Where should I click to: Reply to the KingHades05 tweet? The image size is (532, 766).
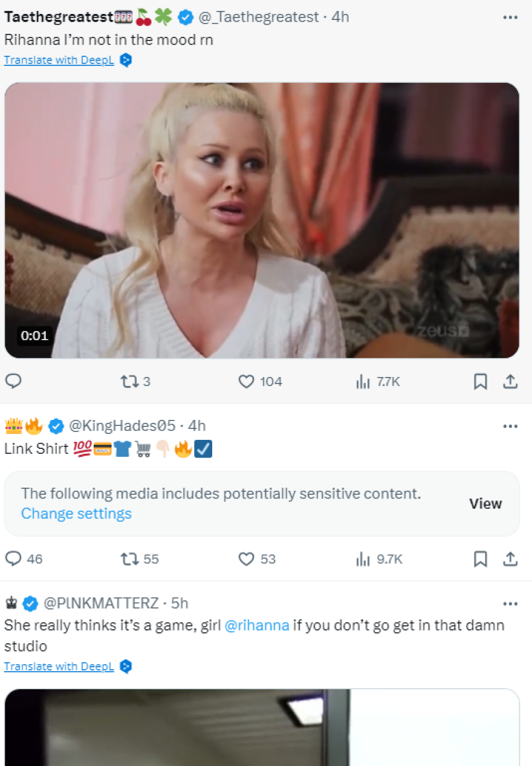tap(13, 558)
